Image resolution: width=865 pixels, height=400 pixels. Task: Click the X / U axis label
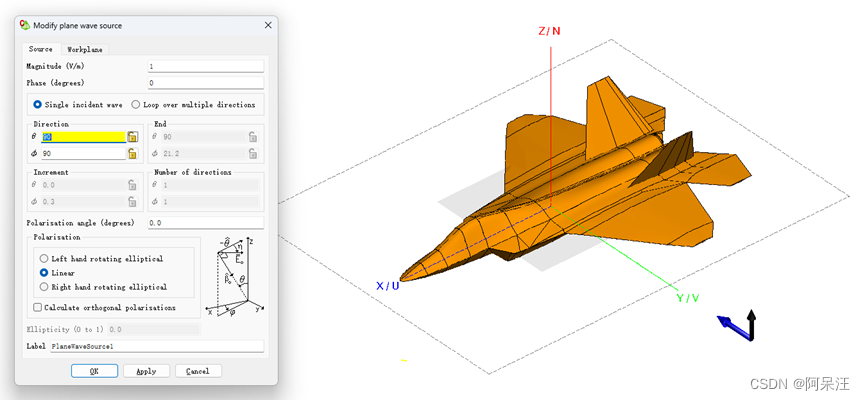pos(387,286)
